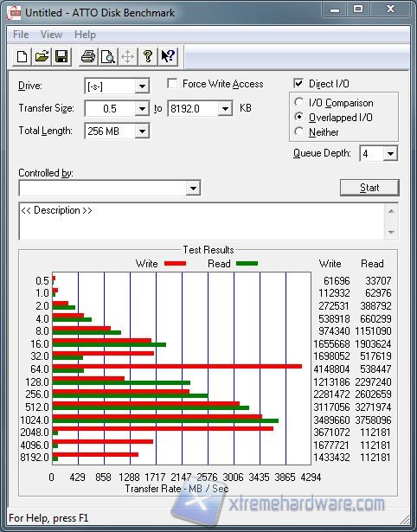This screenshot has height=532, width=417.
Task: Enable the Force Write Access checkbox
Action: [x=172, y=83]
